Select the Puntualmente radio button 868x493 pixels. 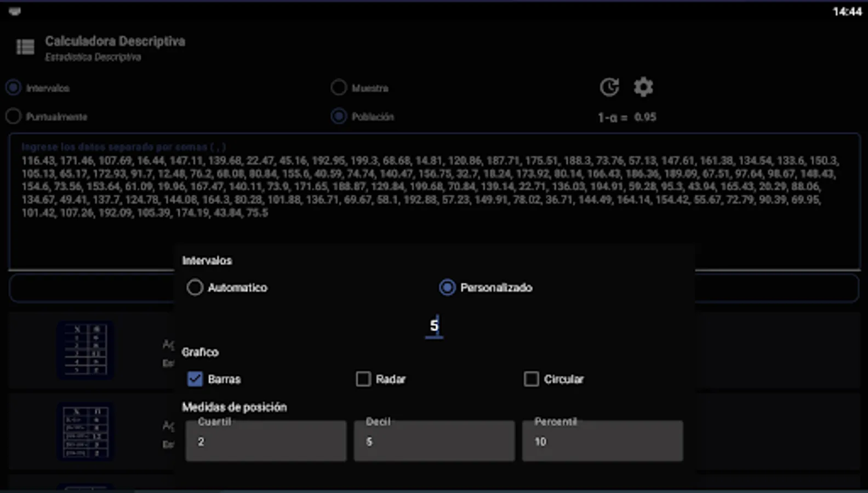14,116
